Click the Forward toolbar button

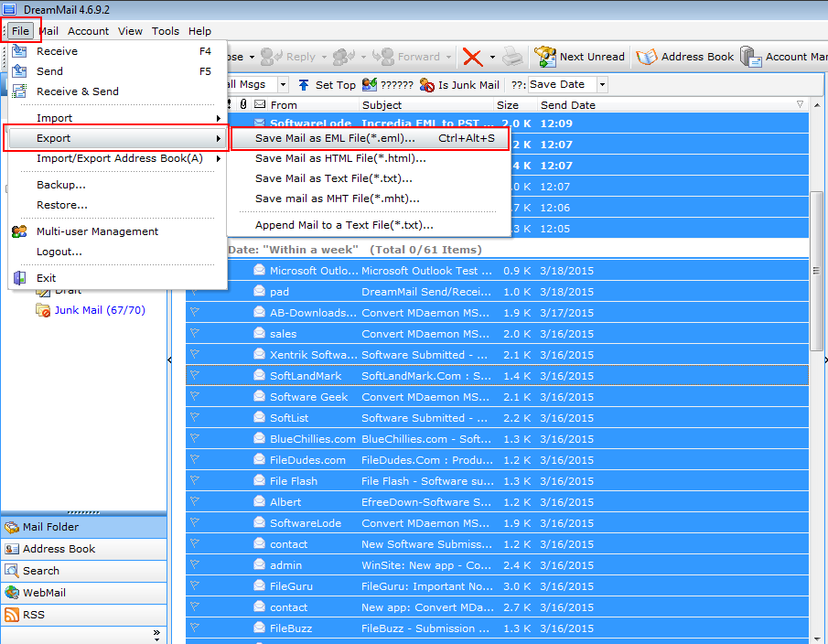(x=406, y=57)
